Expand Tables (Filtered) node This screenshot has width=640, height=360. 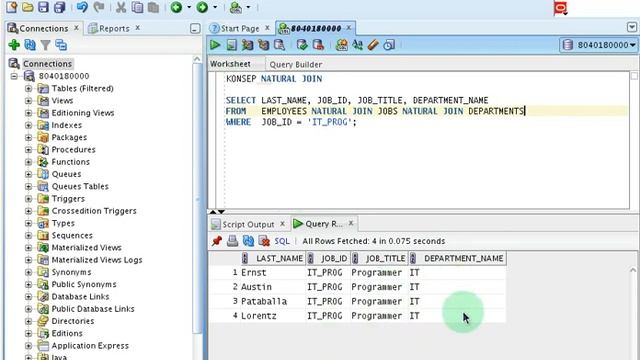(28, 88)
